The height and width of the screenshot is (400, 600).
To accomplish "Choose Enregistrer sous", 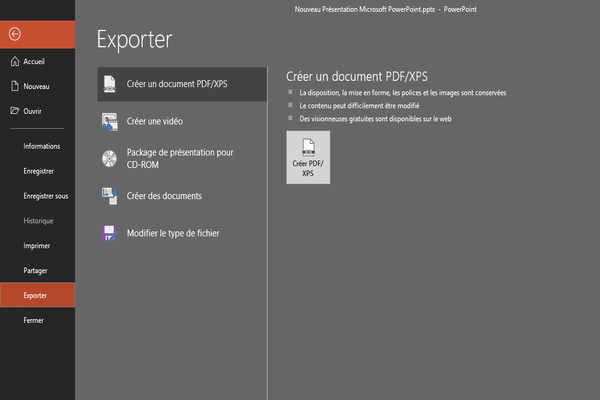I will click(38, 196).
